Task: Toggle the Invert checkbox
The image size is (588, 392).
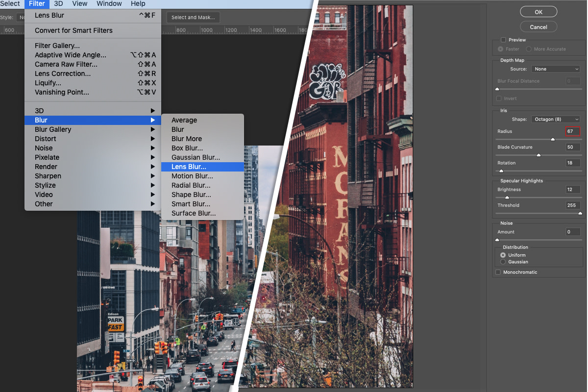Action: coord(500,98)
